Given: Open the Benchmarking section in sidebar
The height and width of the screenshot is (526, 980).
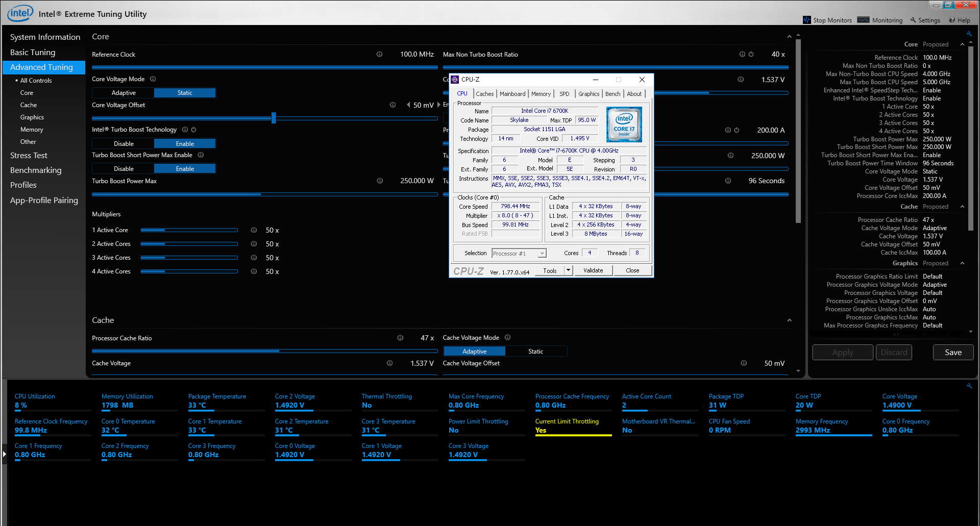Looking at the screenshot, I should [x=36, y=170].
